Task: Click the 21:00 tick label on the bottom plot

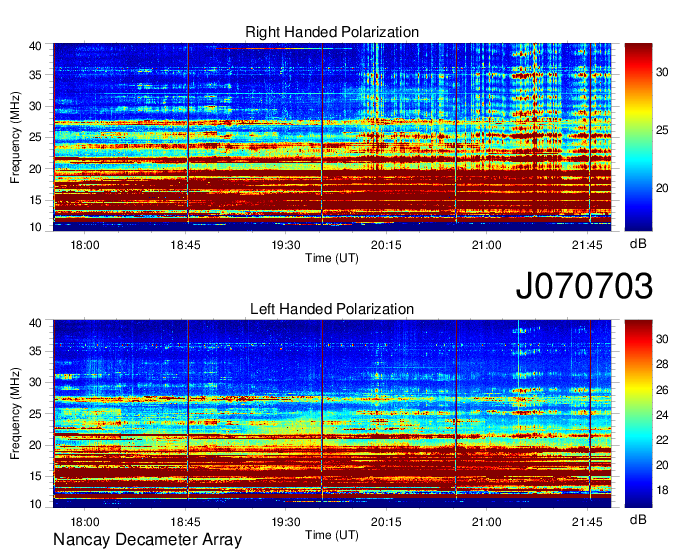Action: tap(487, 522)
